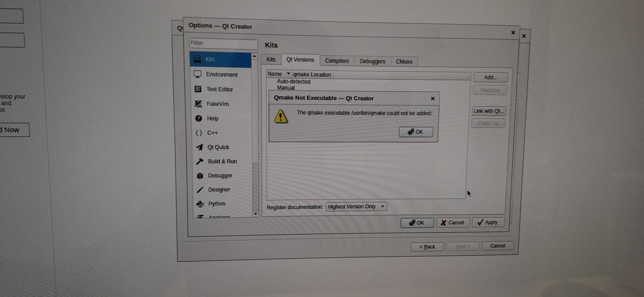Switch to the Compilers tab
The height and width of the screenshot is (297, 644).
click(337, 61)
